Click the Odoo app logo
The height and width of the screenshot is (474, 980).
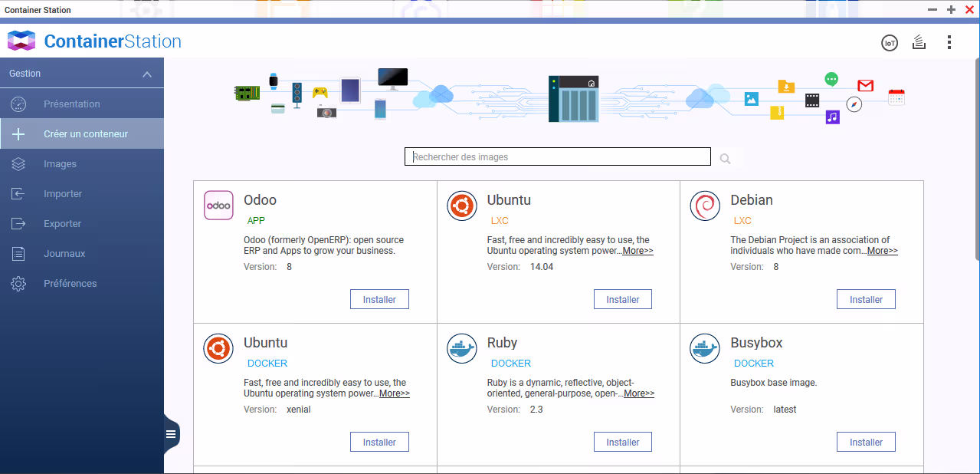218,206
